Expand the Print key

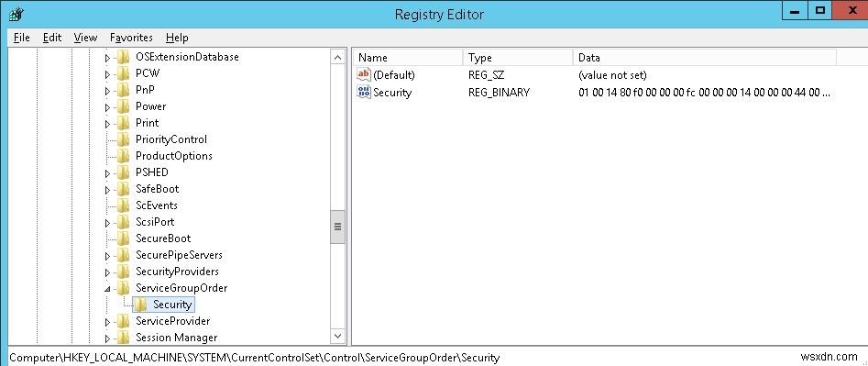[x=107, y=124]
